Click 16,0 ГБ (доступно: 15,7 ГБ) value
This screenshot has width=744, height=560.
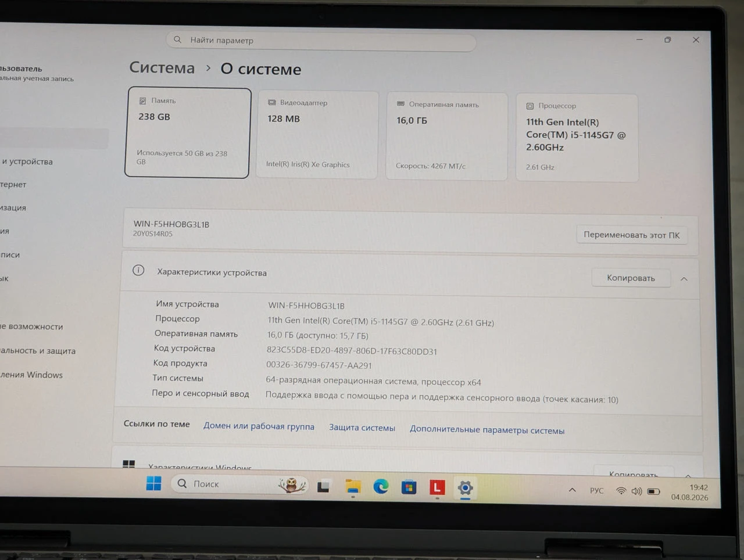point(318,335)
